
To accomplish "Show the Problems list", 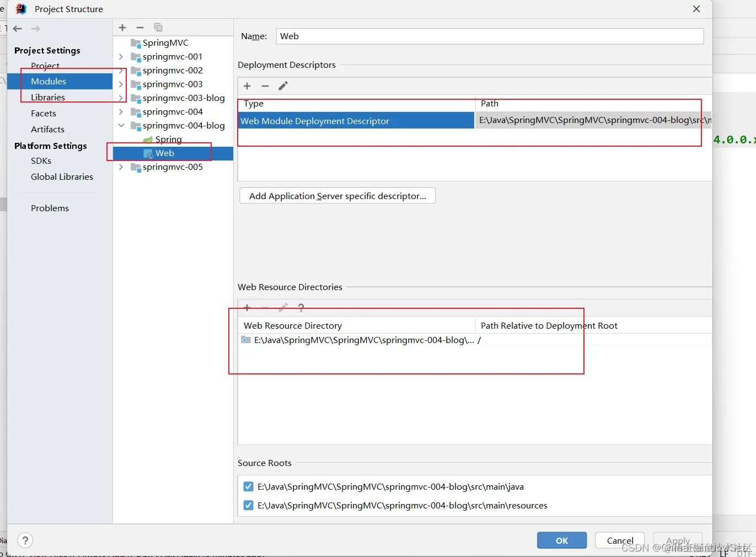I will click(x=50, y=208).
